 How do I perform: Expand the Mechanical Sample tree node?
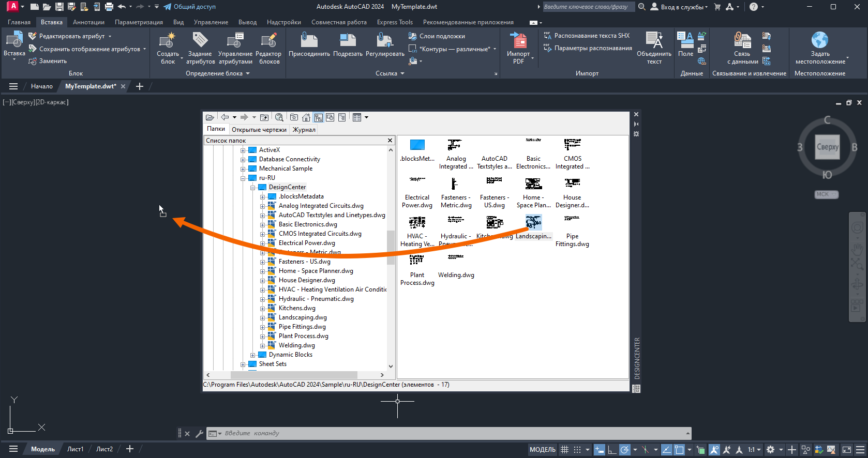coord(243,169)
